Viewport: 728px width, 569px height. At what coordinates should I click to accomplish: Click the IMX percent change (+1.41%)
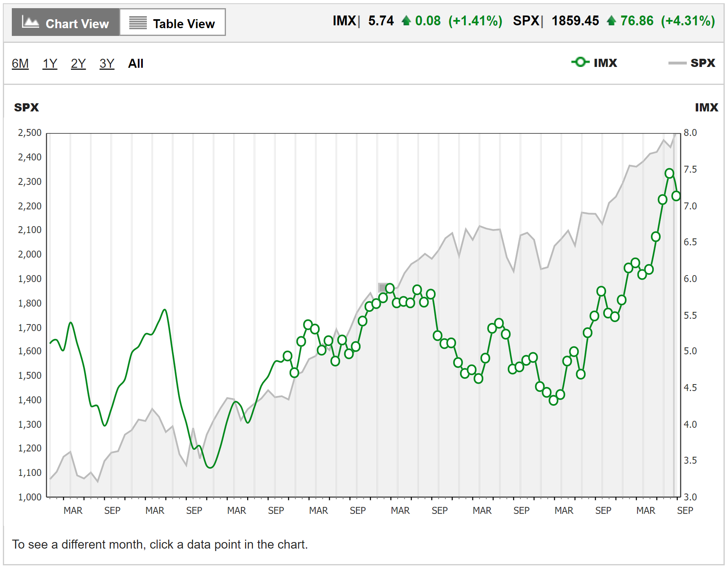475,21
